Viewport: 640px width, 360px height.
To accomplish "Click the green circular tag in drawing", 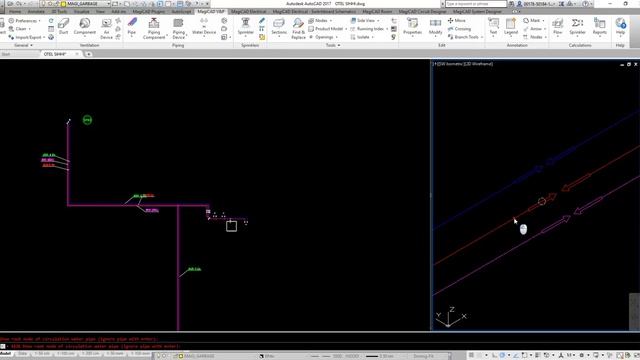I will point(87,120).
